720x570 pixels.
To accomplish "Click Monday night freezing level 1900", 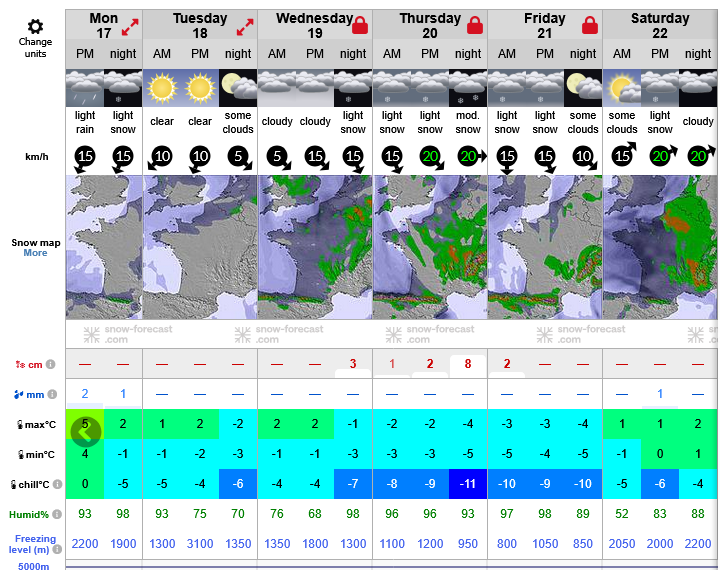I will (x=123, y=544).
